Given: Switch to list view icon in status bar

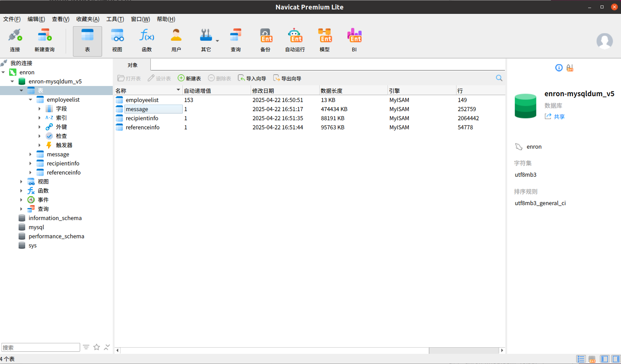Looking at the screenshot, I should tap(581, 359).
